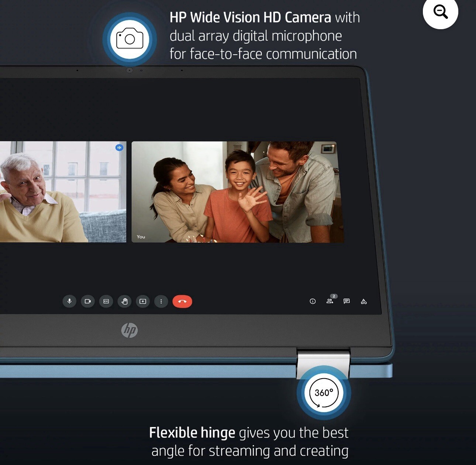Screen dimensions: 476x465
Task: Click the family video tile labeled You
Action: point(238,192)
